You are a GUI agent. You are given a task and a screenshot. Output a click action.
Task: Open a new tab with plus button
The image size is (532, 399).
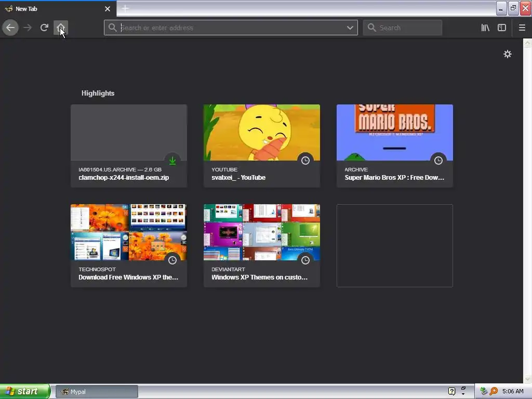pos(125,8)
